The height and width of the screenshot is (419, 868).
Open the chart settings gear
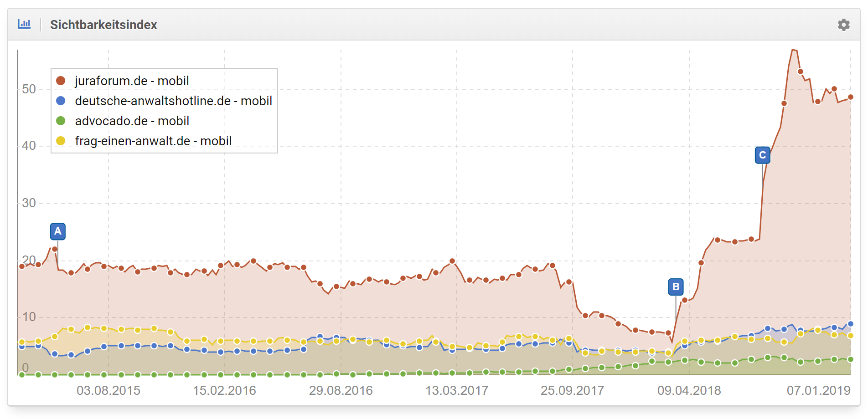click(x=843, y=25)
